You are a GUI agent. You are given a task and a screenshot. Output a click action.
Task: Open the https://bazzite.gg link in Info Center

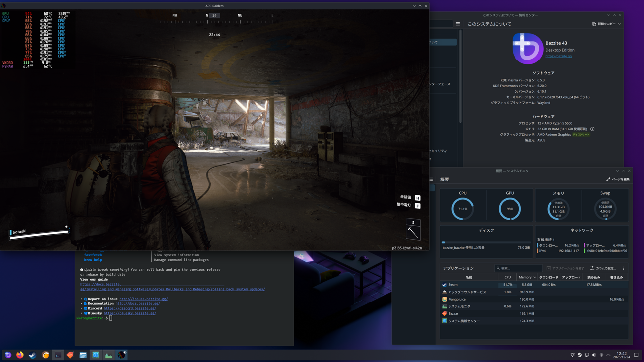point(558,56)
